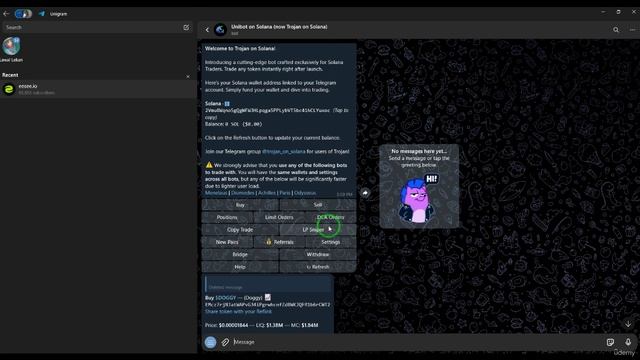Click the Buy bot button
Viewport: 640px width, 360px height.
240,205
